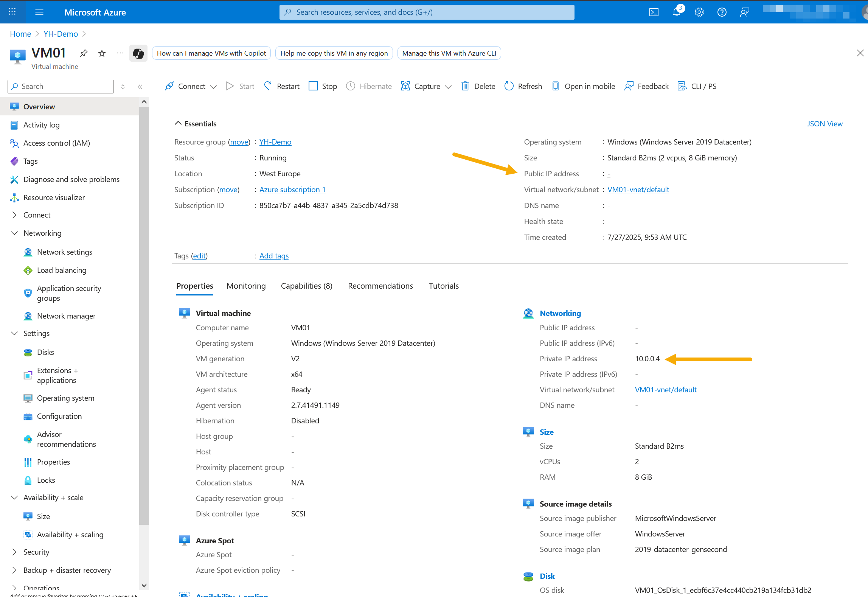Open portal settings gear
Image resolution: width=868 pixels, height=597 pixels.
coord(699,12)
